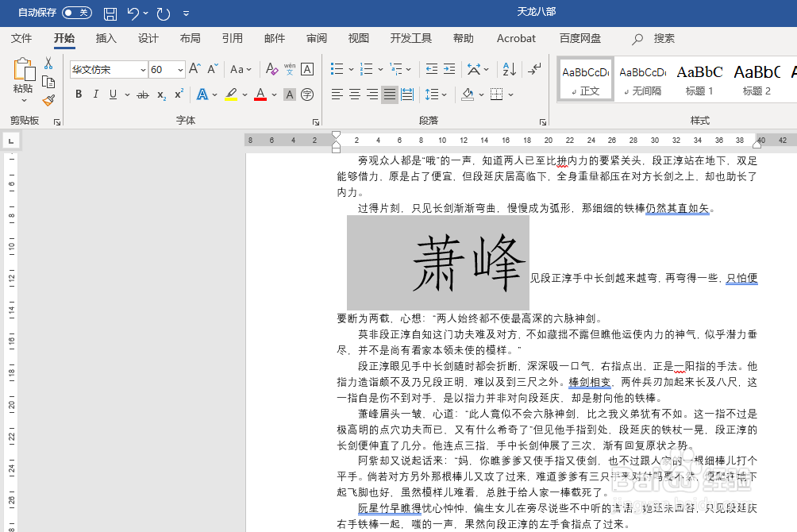Apply the 标题 1 style

pos(699,79)
